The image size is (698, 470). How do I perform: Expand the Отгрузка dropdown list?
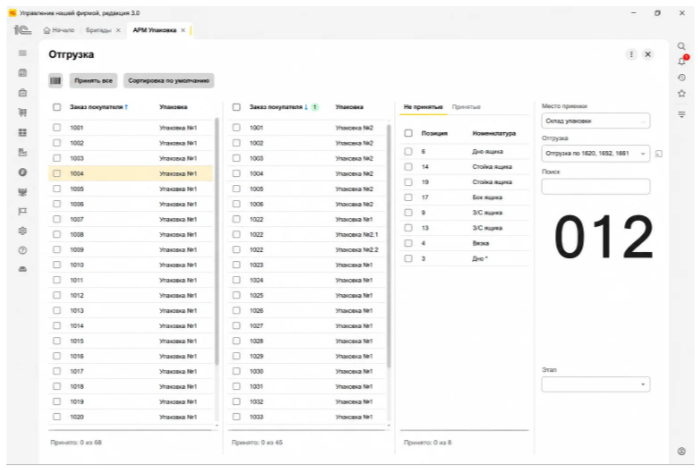point(643,154)
